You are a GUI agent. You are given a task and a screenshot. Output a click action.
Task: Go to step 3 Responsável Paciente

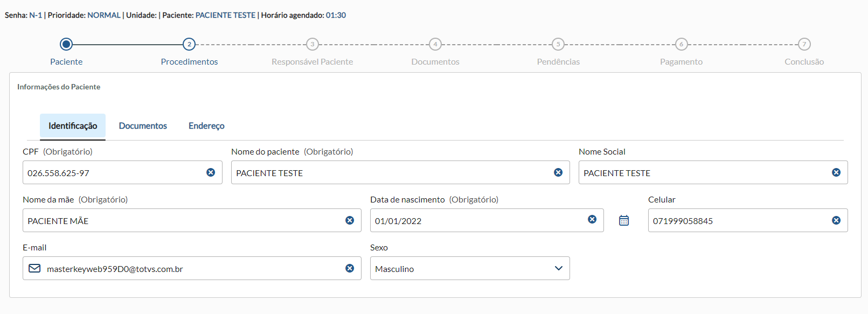312,44
